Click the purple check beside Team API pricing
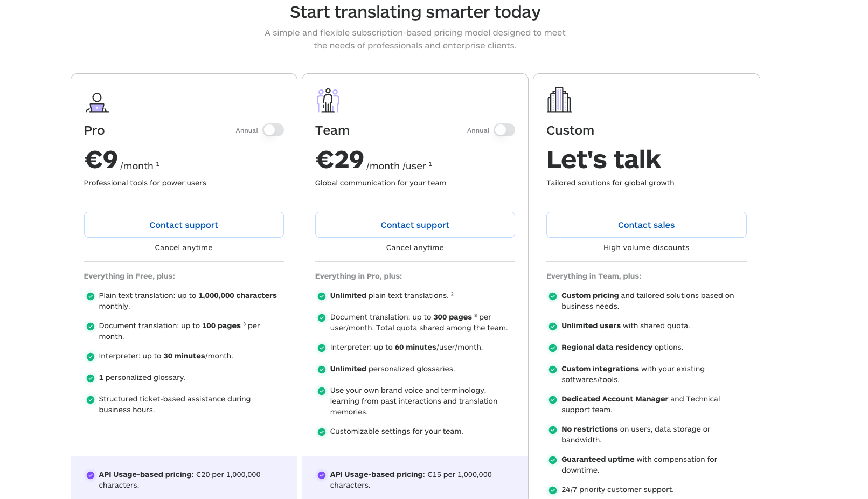Viewport: 868px width, 499px height. (322, 475)
